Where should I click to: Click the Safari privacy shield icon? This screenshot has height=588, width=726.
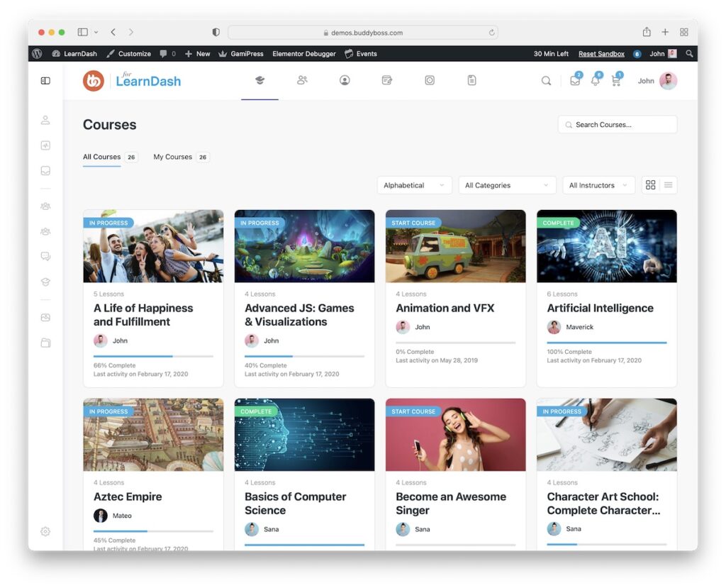216,32
